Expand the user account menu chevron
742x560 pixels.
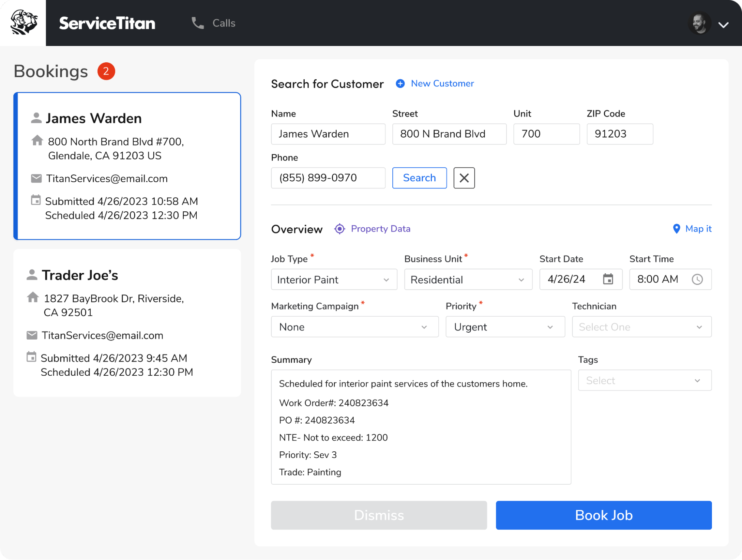click(x=723, y=25)
